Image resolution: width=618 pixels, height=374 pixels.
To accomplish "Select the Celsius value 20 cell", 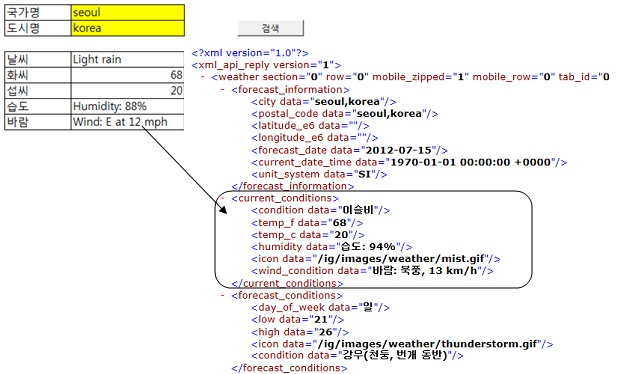I will (127, 91).
